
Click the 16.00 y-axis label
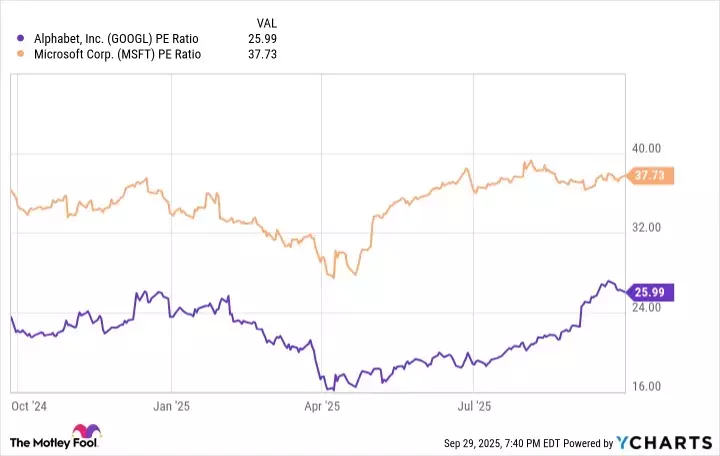649,386
